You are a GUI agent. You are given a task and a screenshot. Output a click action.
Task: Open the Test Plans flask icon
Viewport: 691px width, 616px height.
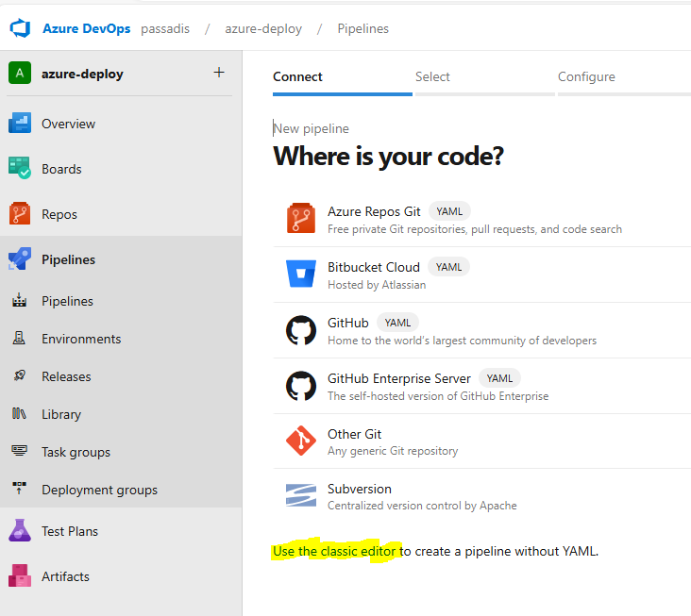coord(20,530)
